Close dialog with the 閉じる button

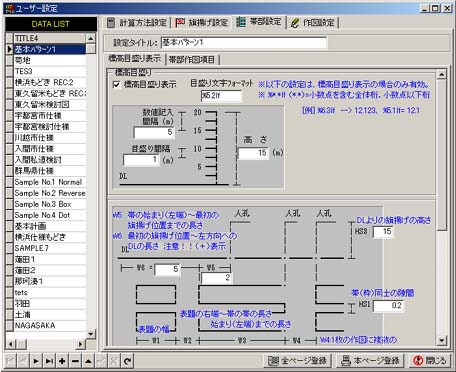coord(430,361)
